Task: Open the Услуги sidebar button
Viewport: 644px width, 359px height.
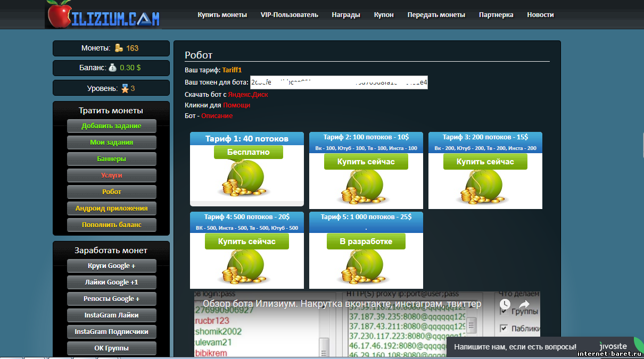Action: 112,176
